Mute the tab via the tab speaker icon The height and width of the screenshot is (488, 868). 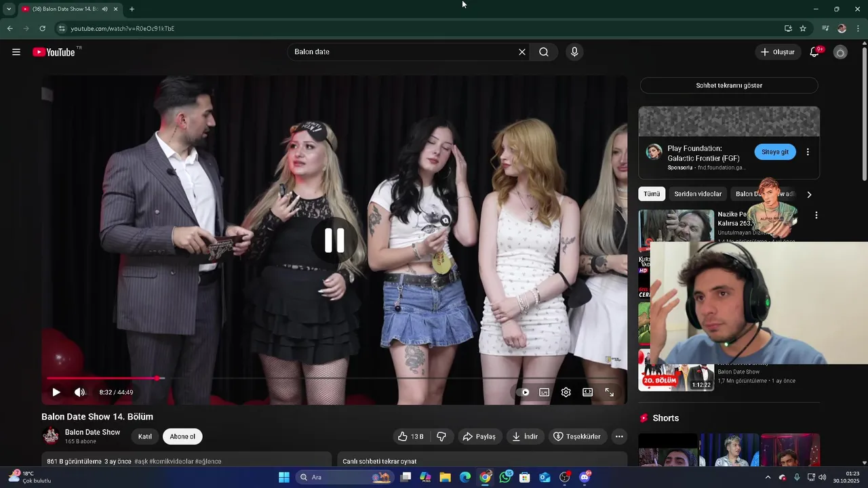point(104,9)
